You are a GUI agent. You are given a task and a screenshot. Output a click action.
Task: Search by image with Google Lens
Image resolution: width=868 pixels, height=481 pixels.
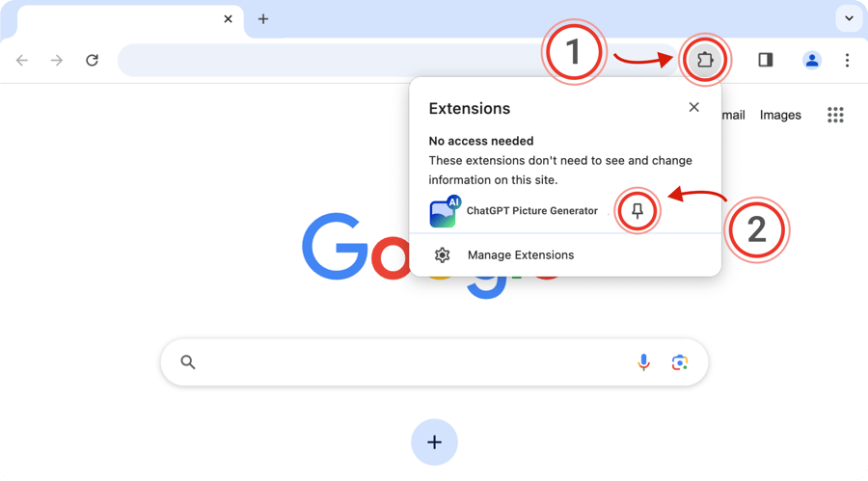(x=680, y=362)
